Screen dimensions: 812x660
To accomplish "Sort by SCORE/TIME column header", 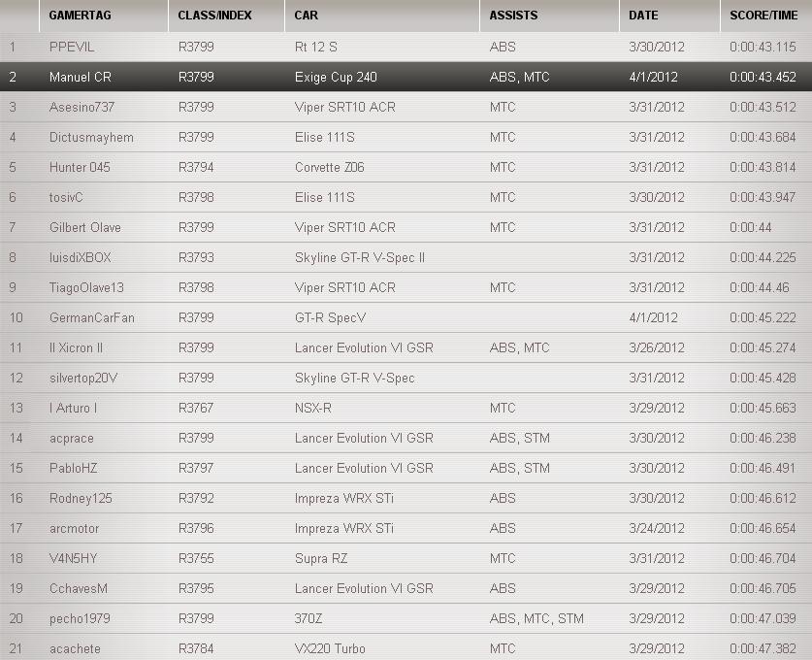I will click(x=763, y=16).
